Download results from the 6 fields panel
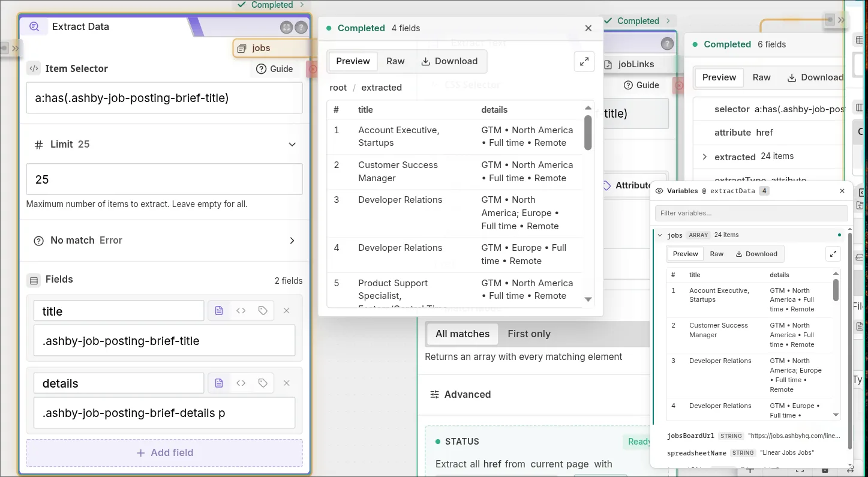Viewport: 868px width, 477px height. click(815, 77)
